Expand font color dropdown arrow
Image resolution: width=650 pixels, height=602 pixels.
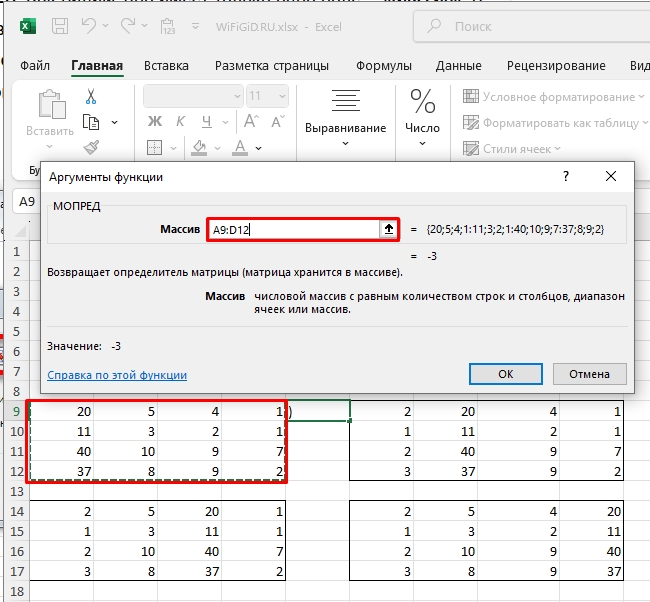[x=258, y=148]
